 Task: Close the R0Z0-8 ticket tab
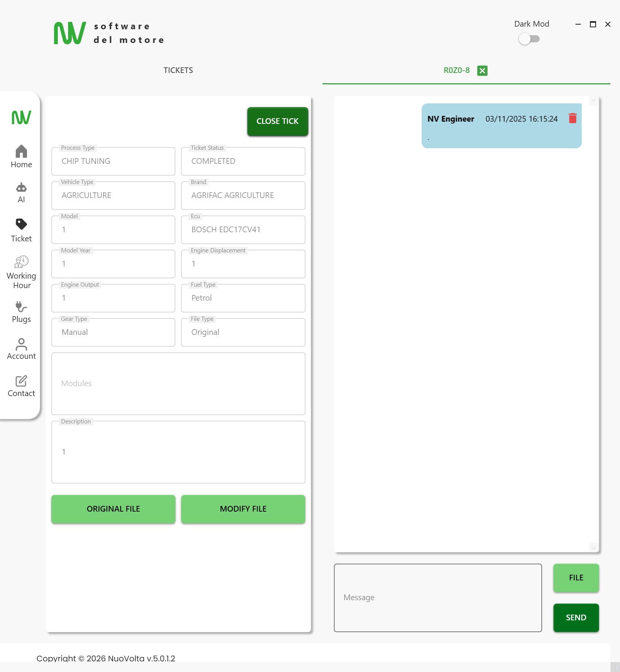coord(482,71)
